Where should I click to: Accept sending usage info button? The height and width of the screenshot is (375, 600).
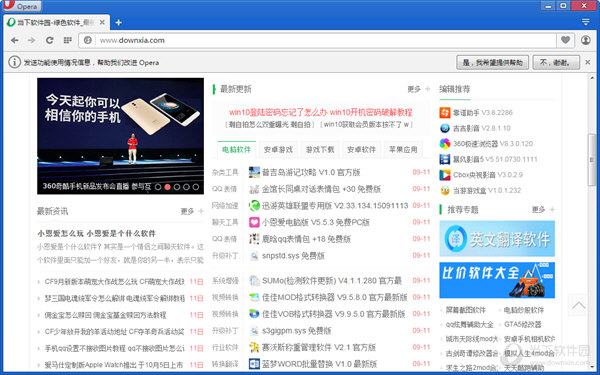point(492,62)
